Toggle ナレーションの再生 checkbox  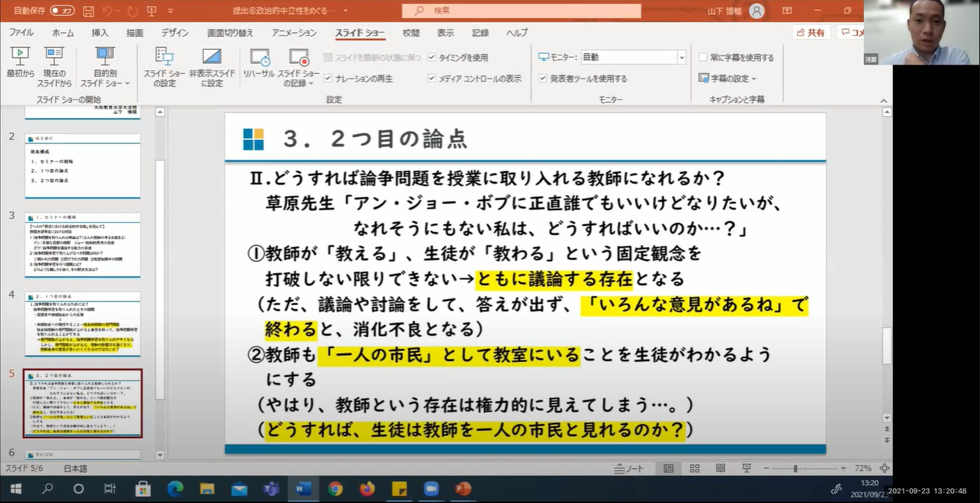pyautogui.click(x=328, y=79)
